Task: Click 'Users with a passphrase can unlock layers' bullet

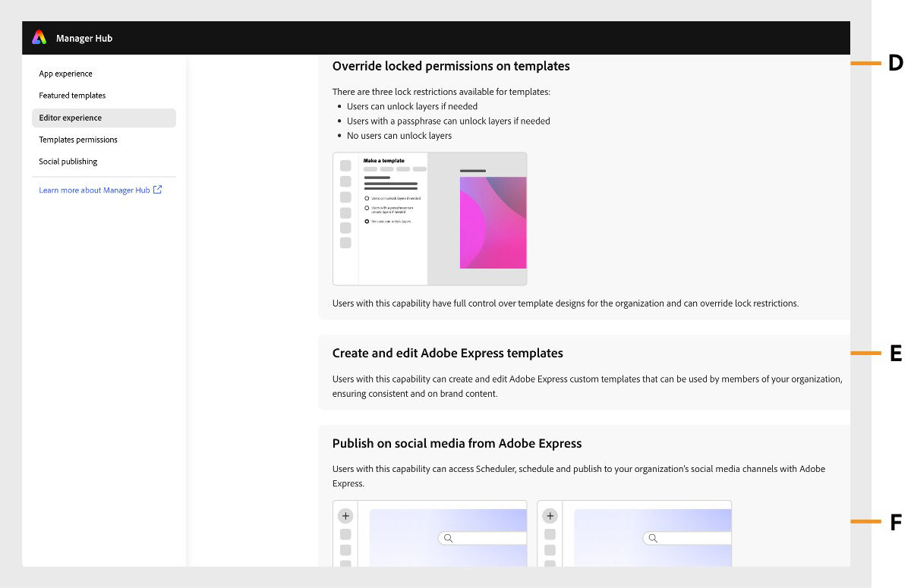Action: coord(449,121)
